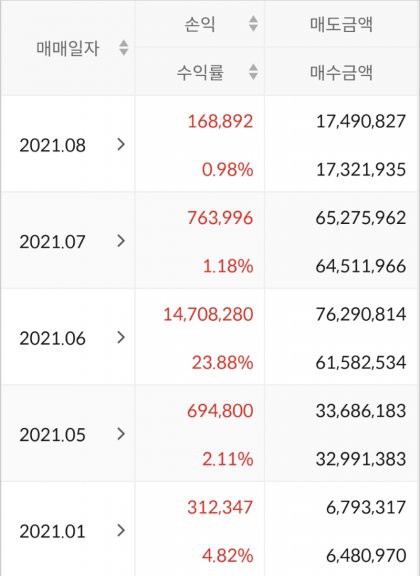The width and height of the screenshot is (420, 576).
Task: Select the 14,708,280 profit value
Action: [x=208, y=314]
